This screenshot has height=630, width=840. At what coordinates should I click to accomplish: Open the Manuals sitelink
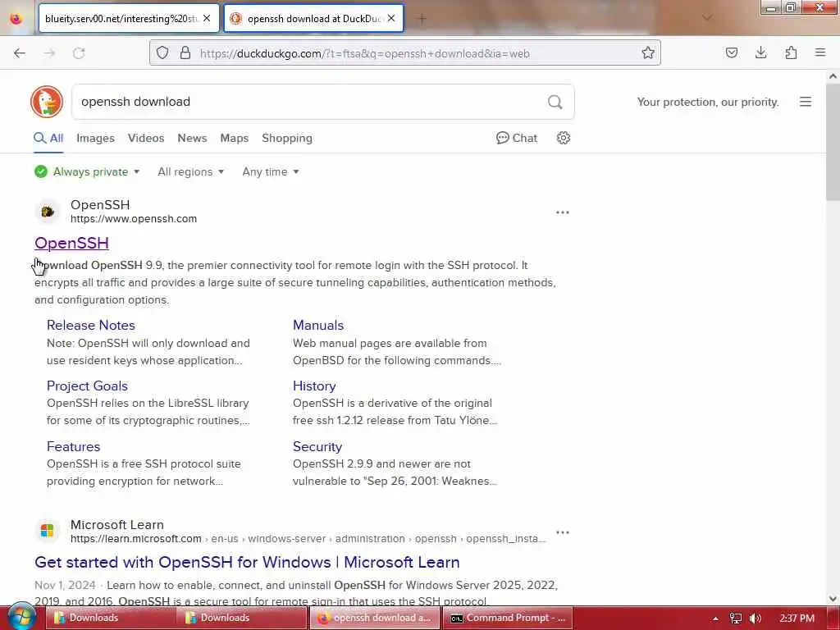[x=318, y=325]
